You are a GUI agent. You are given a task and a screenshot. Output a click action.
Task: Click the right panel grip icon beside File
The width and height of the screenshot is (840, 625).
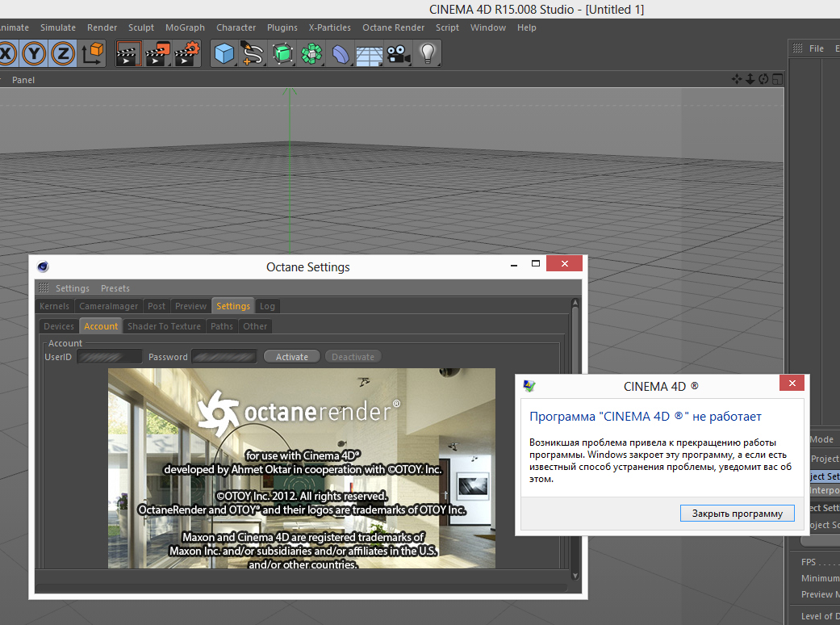pos(797,48)
